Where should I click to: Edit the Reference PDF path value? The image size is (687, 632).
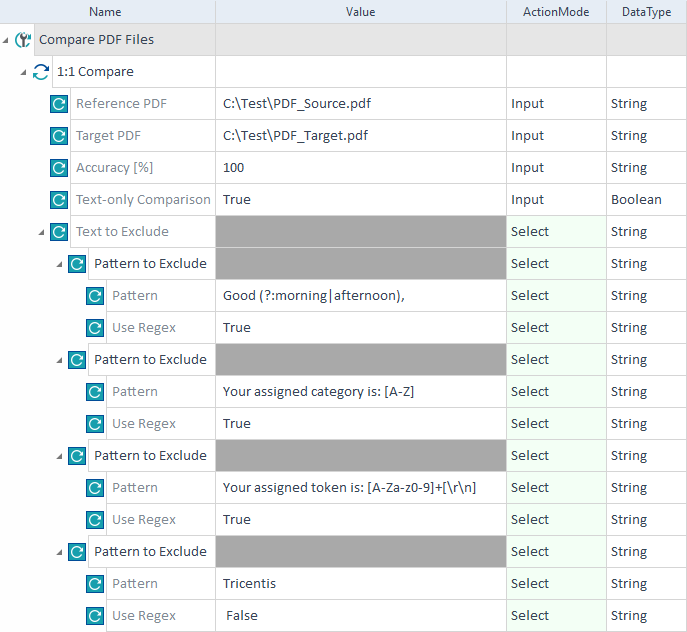tap(360, 104)
